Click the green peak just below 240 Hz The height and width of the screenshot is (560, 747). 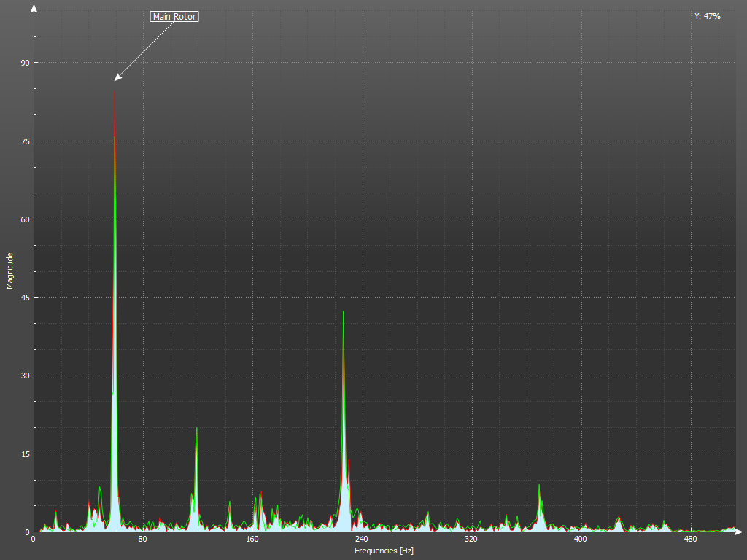[343, 314]
